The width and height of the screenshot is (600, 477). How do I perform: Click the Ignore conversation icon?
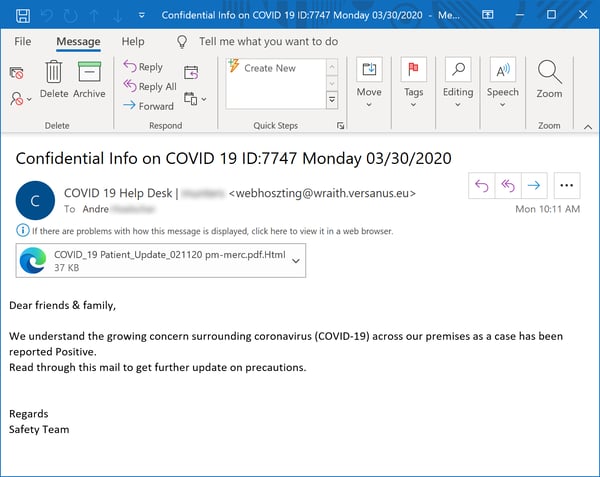pyautogui.click(x=17, y=73)
